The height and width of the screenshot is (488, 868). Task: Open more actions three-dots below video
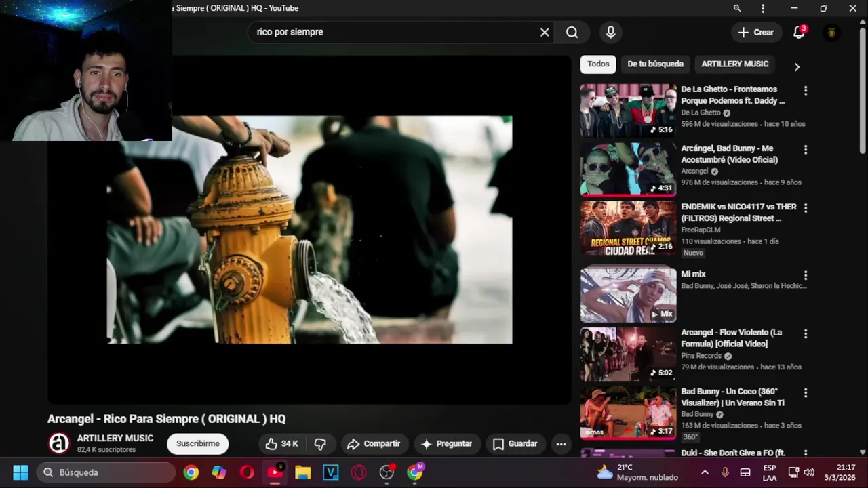click(561, 444)
